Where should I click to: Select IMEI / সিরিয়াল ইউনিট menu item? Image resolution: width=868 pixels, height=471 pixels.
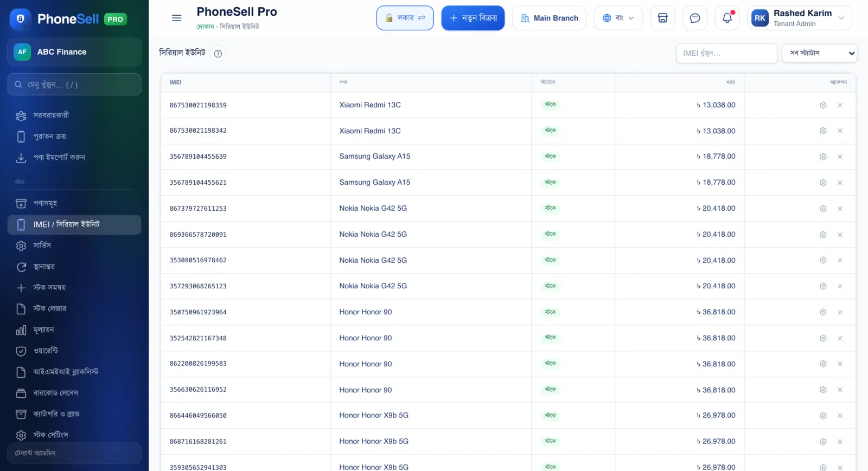coord(74,224)
